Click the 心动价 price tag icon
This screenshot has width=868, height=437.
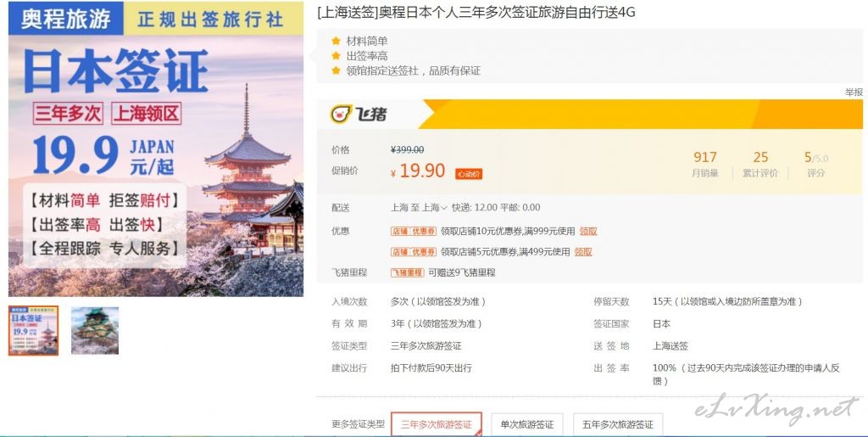pos(468,174)
